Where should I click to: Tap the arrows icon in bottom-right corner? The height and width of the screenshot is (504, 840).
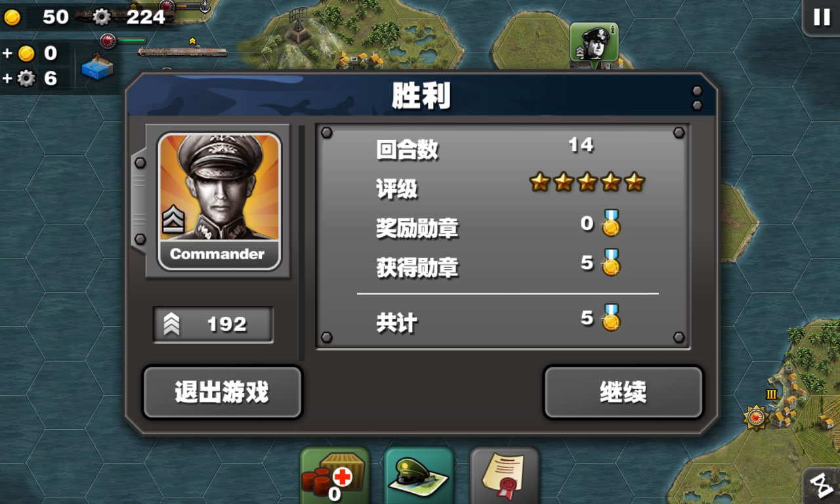click(x=822, y=486)
